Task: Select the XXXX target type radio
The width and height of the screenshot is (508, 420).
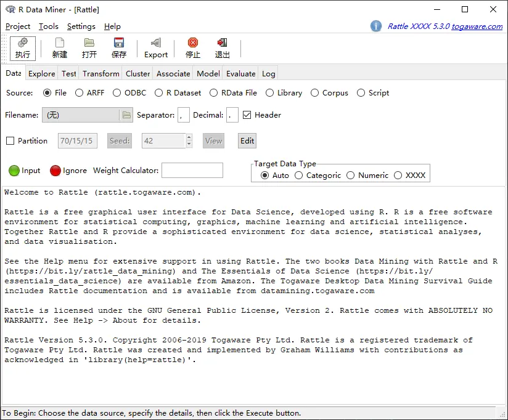Action: [x=398, y=176]
